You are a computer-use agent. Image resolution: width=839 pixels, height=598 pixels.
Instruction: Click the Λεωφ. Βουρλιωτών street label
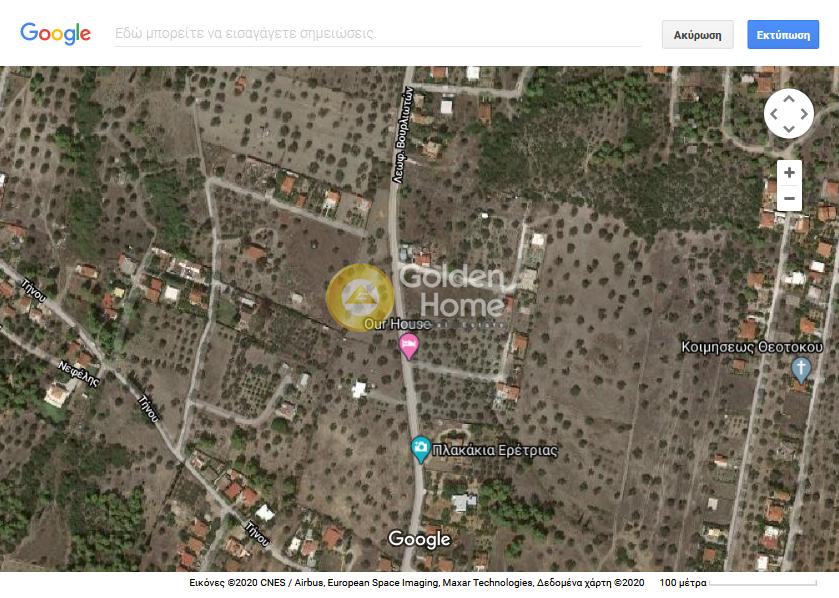coord(403,135)
